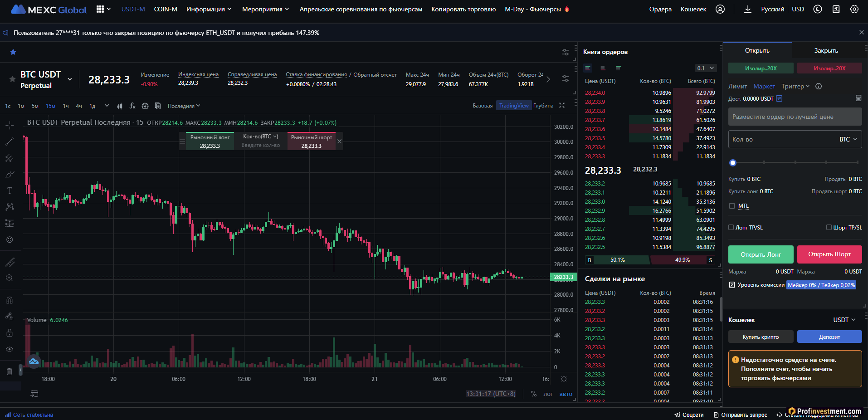The width and height of the screenshot is (868, 420).
Task: Open the Последняя price type dropdown
Action: (x=184, y=106)
